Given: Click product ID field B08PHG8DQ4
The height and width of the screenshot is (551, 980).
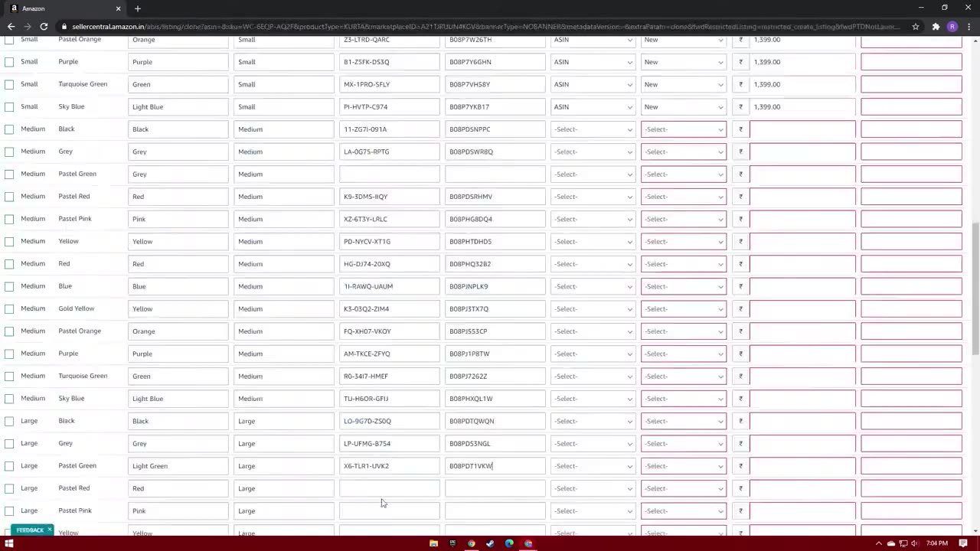Looking at the screenshot, I should [x=495, y=219].
